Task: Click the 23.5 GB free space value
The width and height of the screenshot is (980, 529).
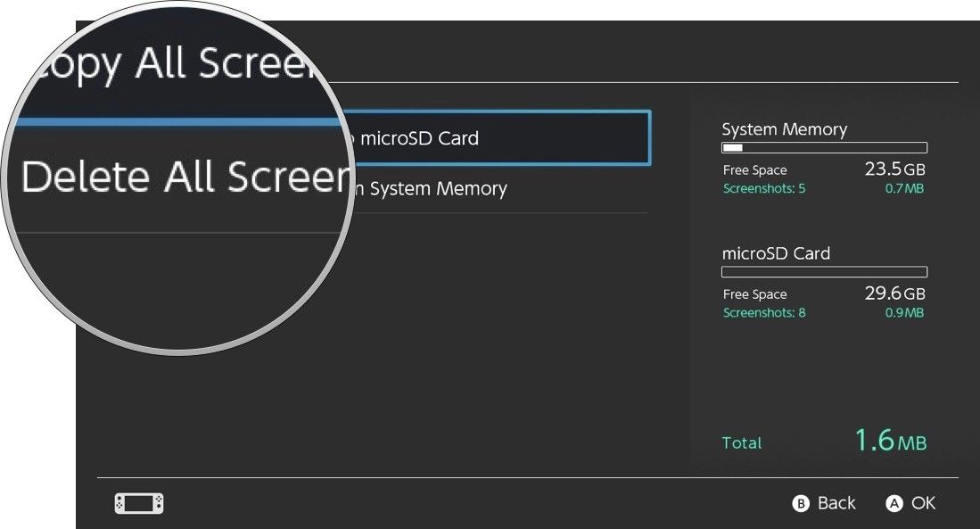Action: point(894,169)
